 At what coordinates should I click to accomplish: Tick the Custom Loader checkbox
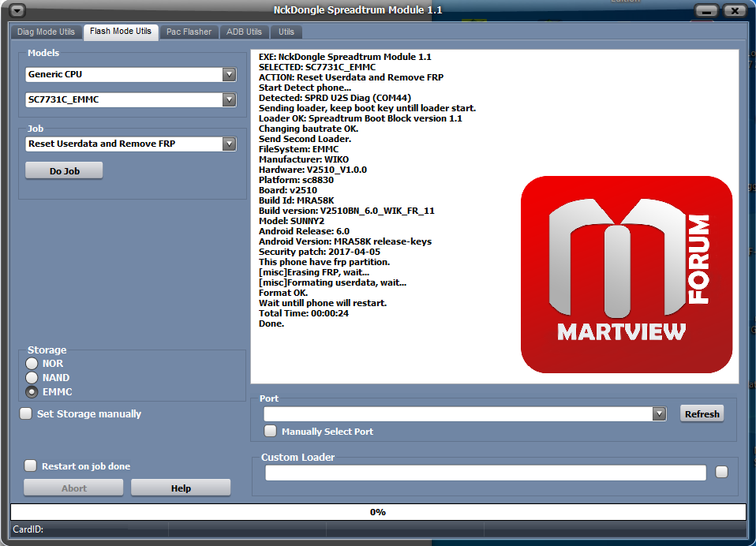click(x=722, y=473)
